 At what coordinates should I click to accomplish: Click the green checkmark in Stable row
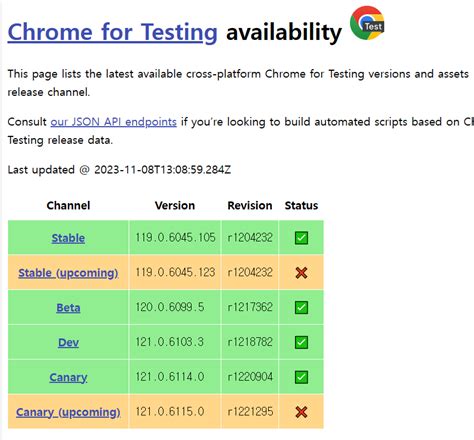[301, 238]
